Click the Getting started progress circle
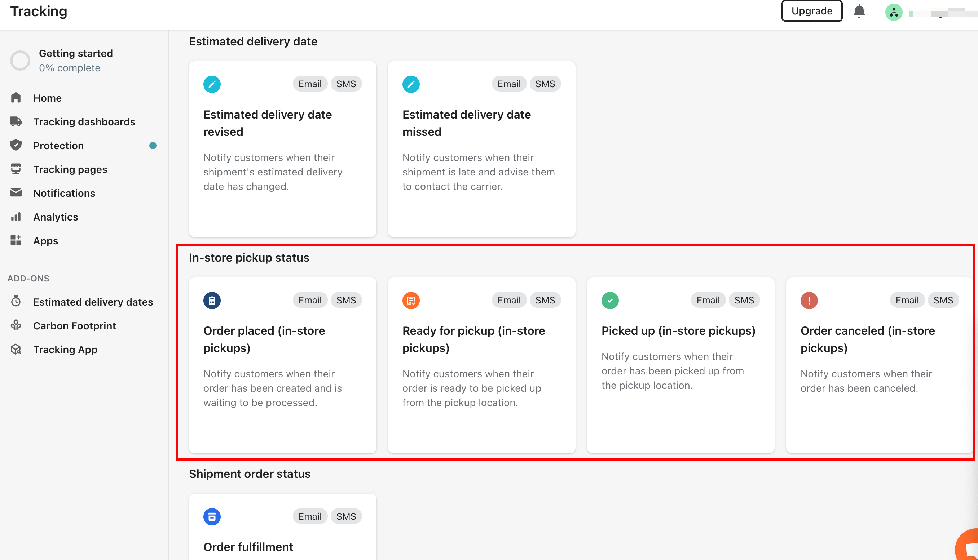The height and width of the screenshot is (560, 978). coord(20,61)
